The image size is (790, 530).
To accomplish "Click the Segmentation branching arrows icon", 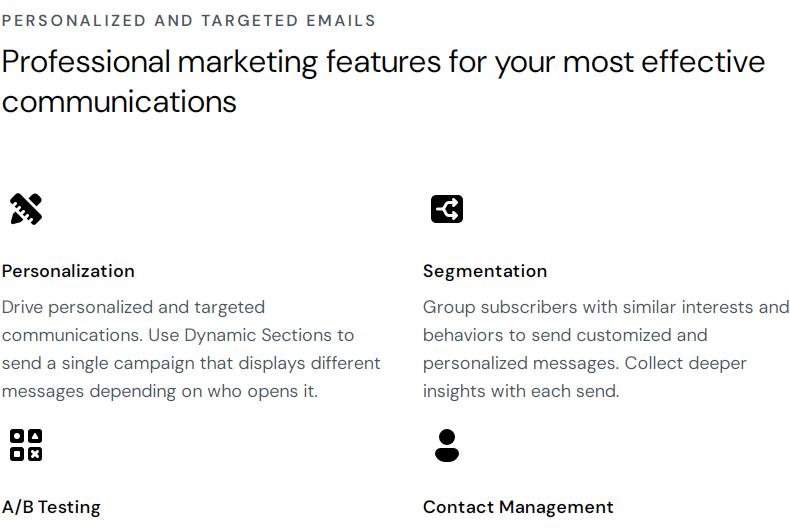I will coord(447,209).
